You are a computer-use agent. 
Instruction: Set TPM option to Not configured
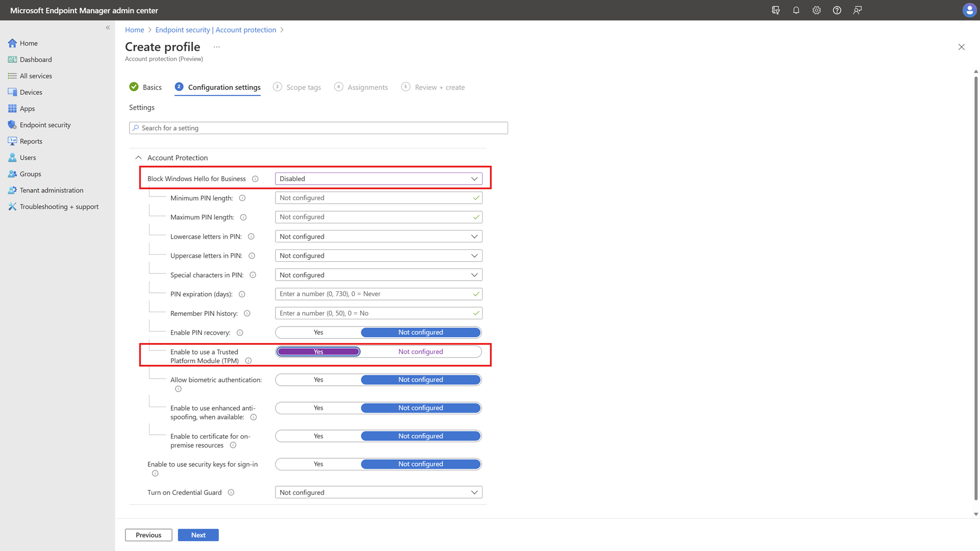(420, 352)
